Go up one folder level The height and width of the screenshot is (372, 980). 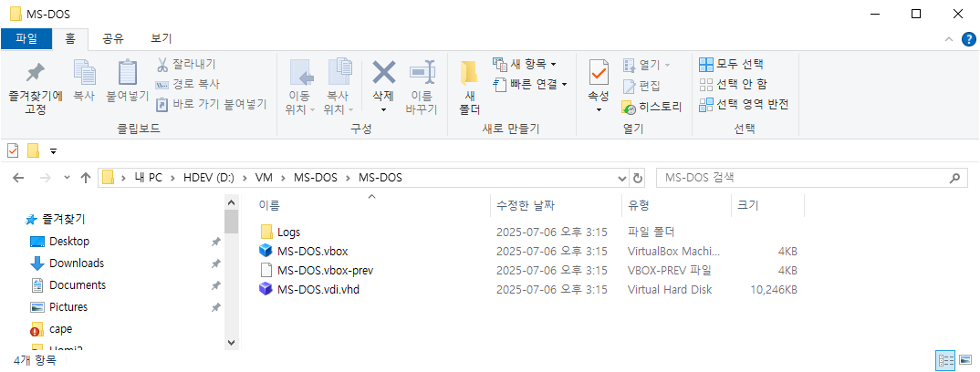tap(87, 178)
